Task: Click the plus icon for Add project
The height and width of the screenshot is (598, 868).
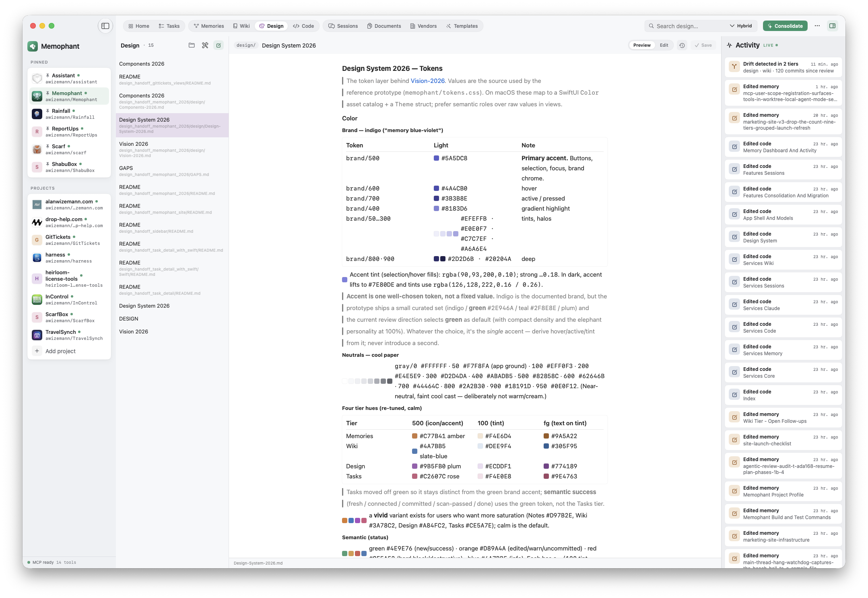Action: (37, 351)
